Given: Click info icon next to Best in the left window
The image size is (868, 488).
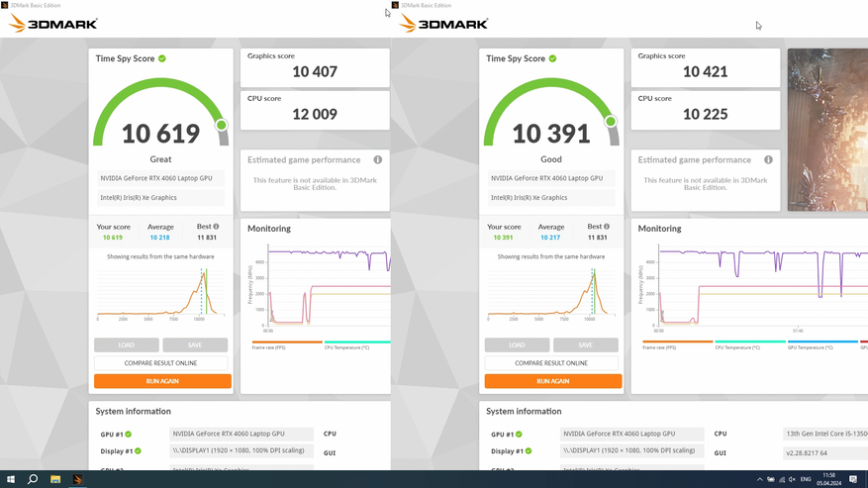Looking at the screenshot, I should pyautogui.click(x=216, y=226).
